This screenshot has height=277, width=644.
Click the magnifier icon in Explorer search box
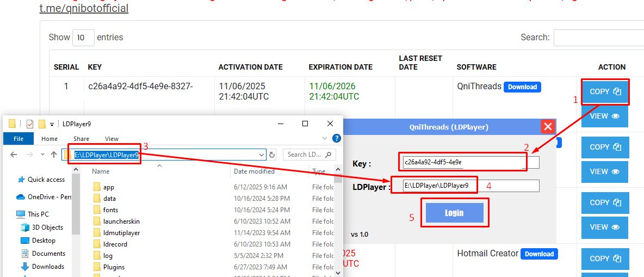328,155
